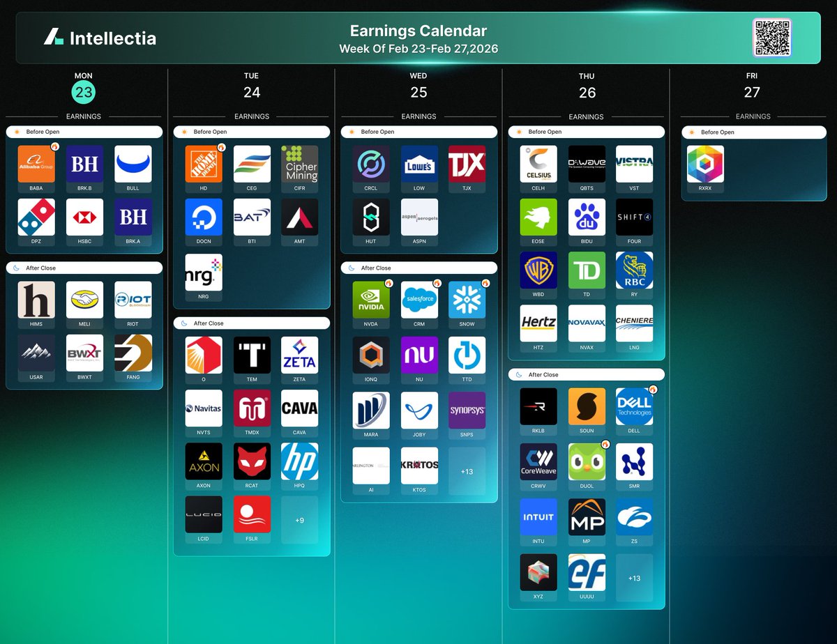The image size is (837, 644).
Task: Click the Axon AXON logo
Action: pyautogui.click(x=204, y=461)
